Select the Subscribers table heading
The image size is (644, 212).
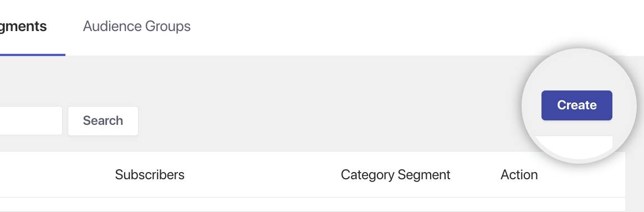(150, 175)
